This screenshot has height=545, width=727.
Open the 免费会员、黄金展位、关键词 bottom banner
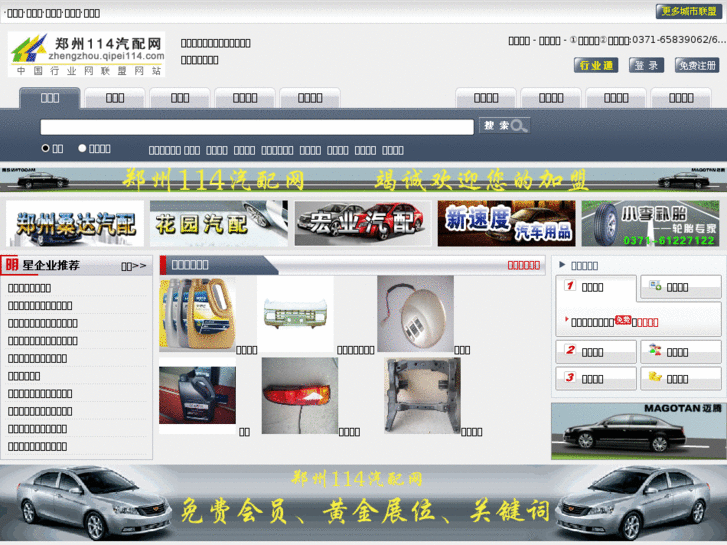pos(364,504)
